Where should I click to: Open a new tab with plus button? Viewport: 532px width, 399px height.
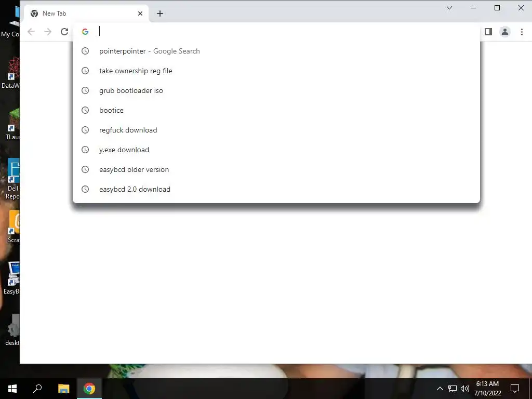(160, 14)
